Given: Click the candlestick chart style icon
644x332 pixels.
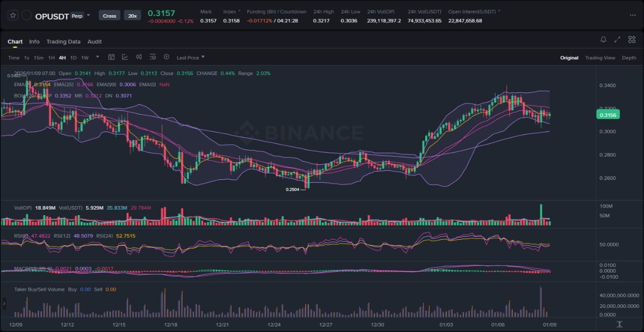Looking at the screenshot, I should [x=139, y=57].
